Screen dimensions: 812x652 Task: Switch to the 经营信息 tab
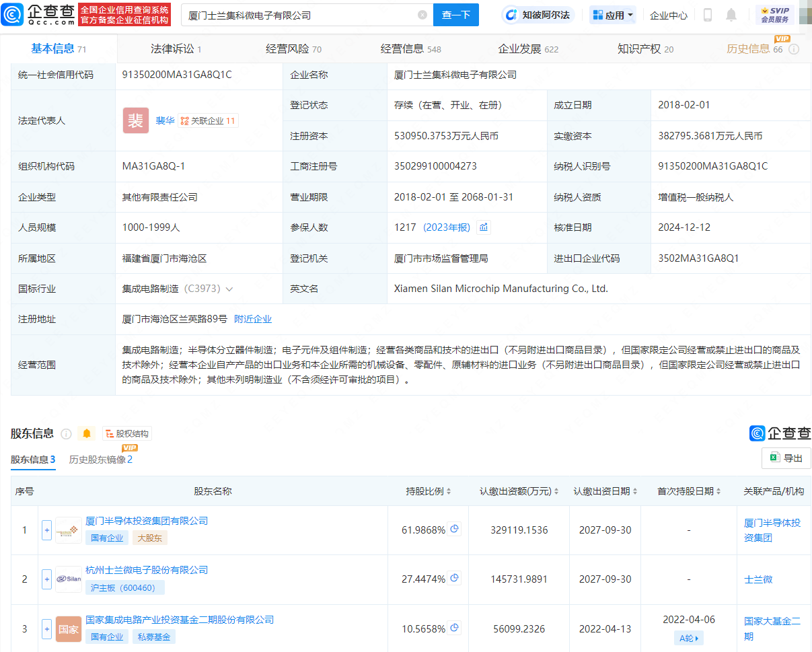pos(411,48)
